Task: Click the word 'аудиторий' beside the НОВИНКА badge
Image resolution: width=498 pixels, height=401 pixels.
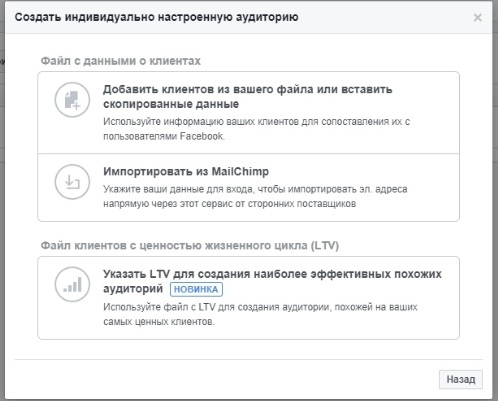Action: [133, 289]
